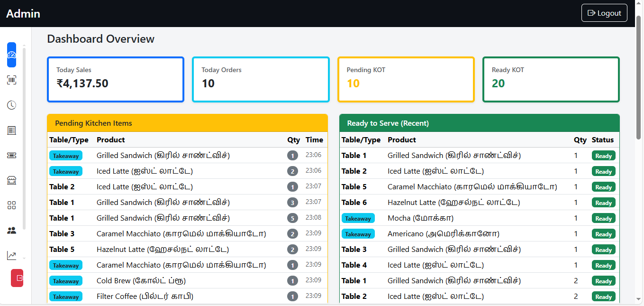Screen dimensions: 644x306
Task: Select the Today Sales card
Action: click(116, 79)
